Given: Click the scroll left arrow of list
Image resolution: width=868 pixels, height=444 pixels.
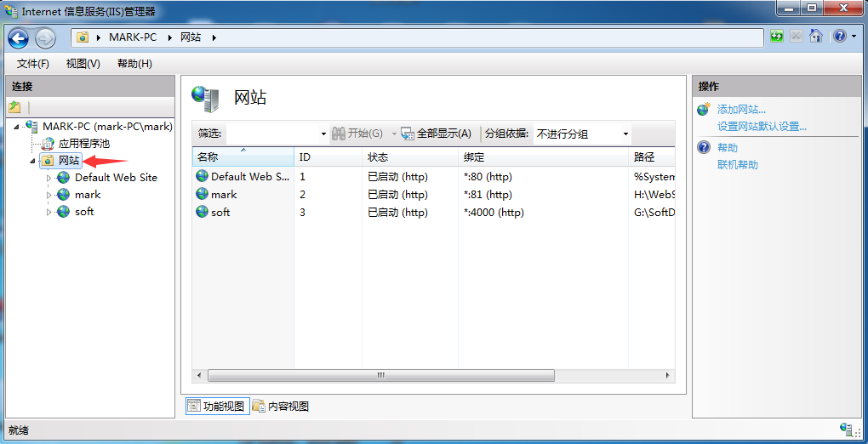Looking at the screenshot, I should [x=199, y=375].
